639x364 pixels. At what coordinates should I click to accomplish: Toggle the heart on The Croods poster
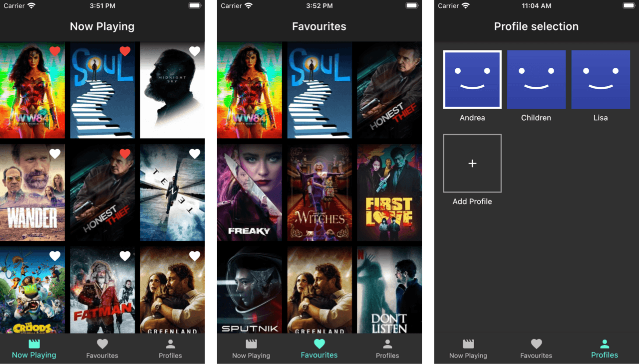55,256
